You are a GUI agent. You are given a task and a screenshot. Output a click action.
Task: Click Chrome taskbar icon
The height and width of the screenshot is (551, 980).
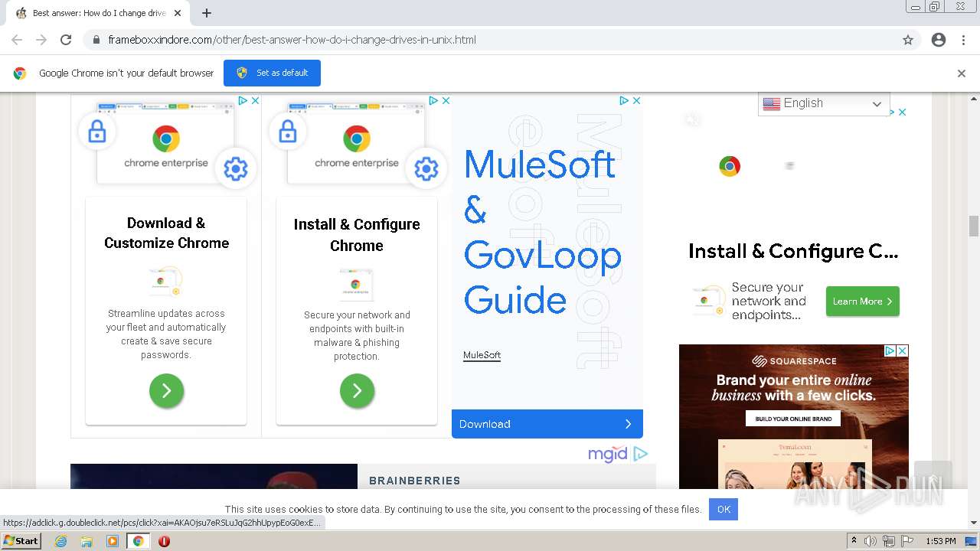[138, 541]
